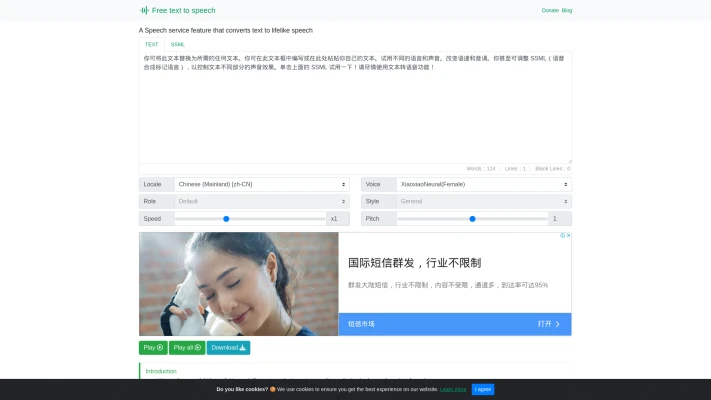Click the Words : 124 counter
The width and height of the screenshot is (711, 400).
tap(481, 169)
